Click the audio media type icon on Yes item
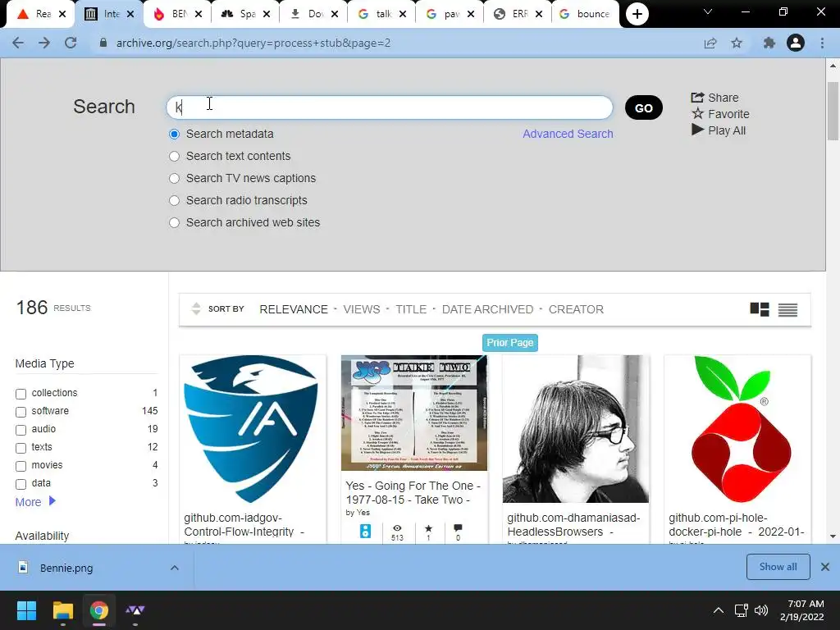 click(x=365, y=531)
